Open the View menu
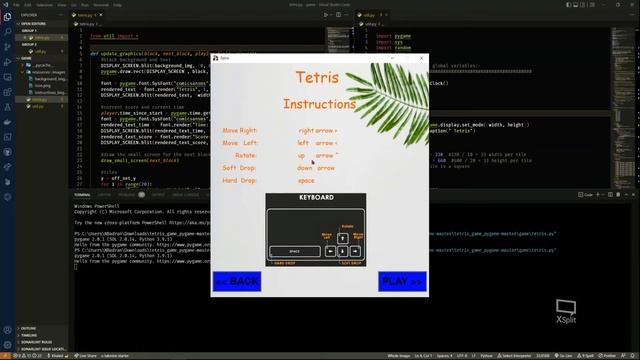This screenshot has height=360, width=640. [x=62, y=5]
